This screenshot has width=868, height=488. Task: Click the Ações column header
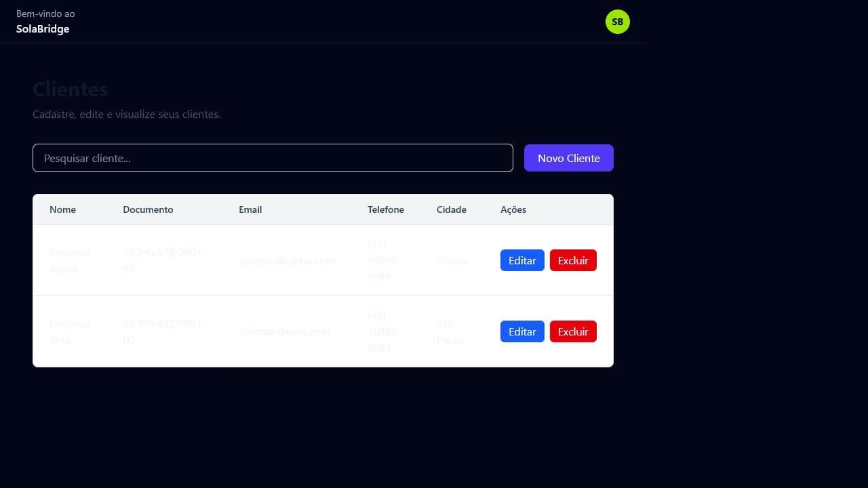point(513,209)
